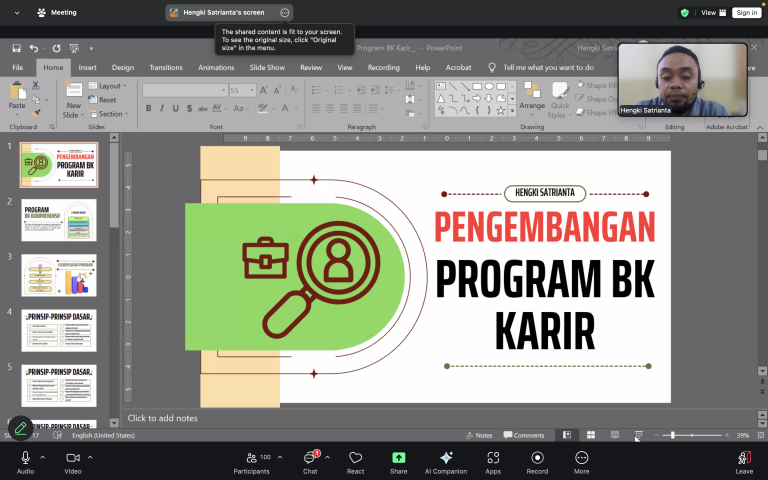Click the font color button
The height and width of the screenshot is (480, 768).
(x=285, y=108)
